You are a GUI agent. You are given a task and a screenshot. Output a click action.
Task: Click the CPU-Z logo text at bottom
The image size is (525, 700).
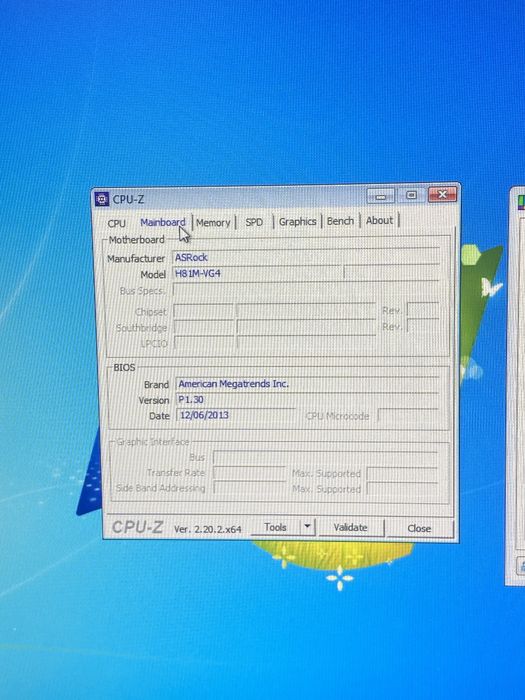click(137, 527)
